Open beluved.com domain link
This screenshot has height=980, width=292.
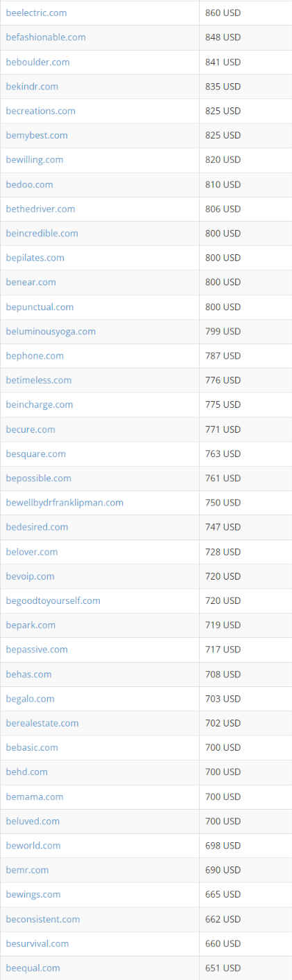pyautogui.click(x=33, y=821)
